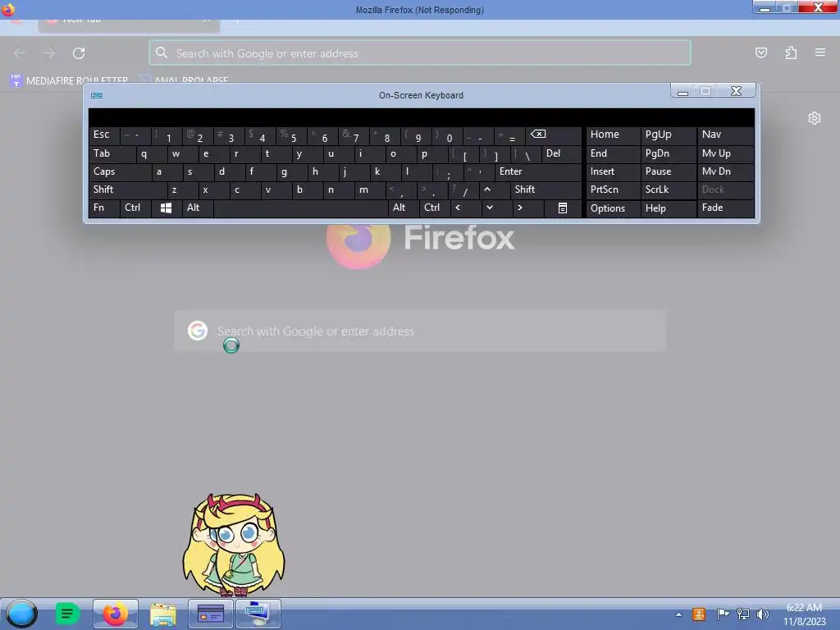Open the Start orb on the taskbar
The height and width of the screenshot is (630, 840).
point(21,614)
